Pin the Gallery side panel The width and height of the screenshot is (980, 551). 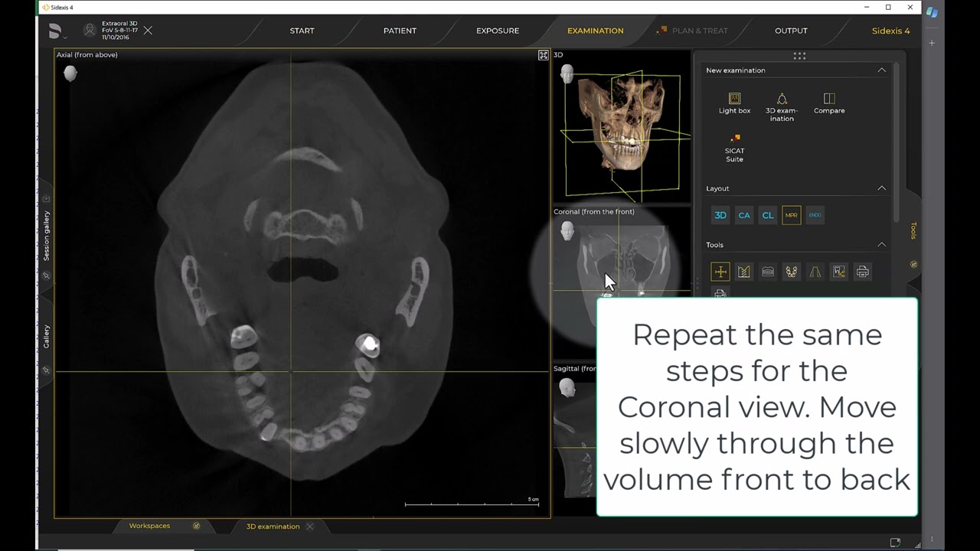pyautogui.click(x=46, y=370)
